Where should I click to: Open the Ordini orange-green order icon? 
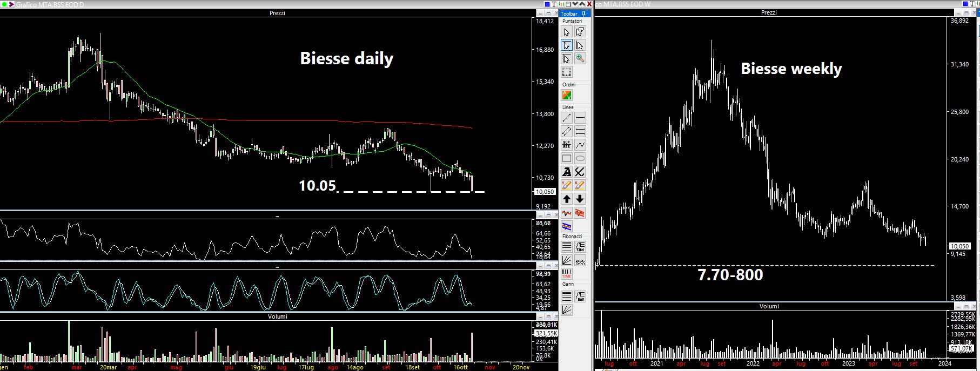click(x=566, y=95)
